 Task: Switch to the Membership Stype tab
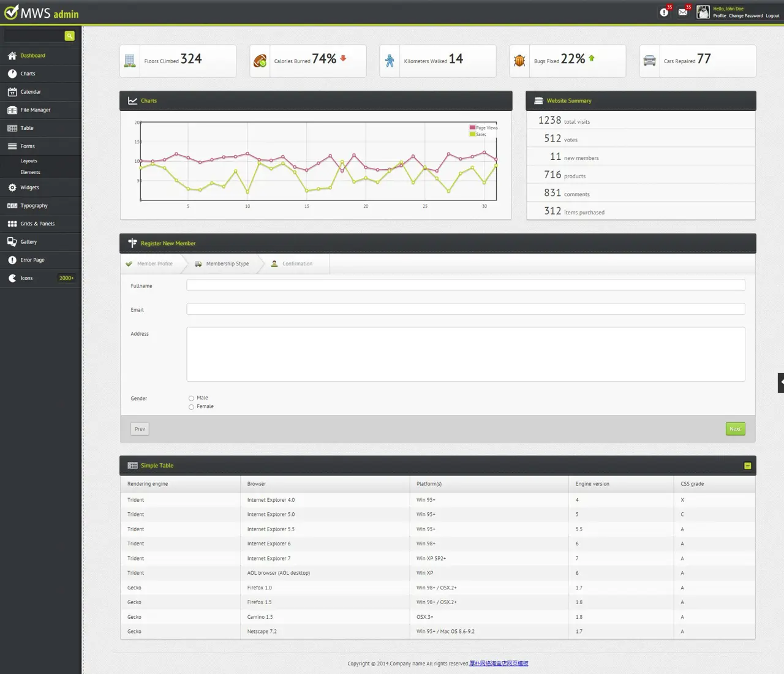pyautogui.click(x=227, y=264)
